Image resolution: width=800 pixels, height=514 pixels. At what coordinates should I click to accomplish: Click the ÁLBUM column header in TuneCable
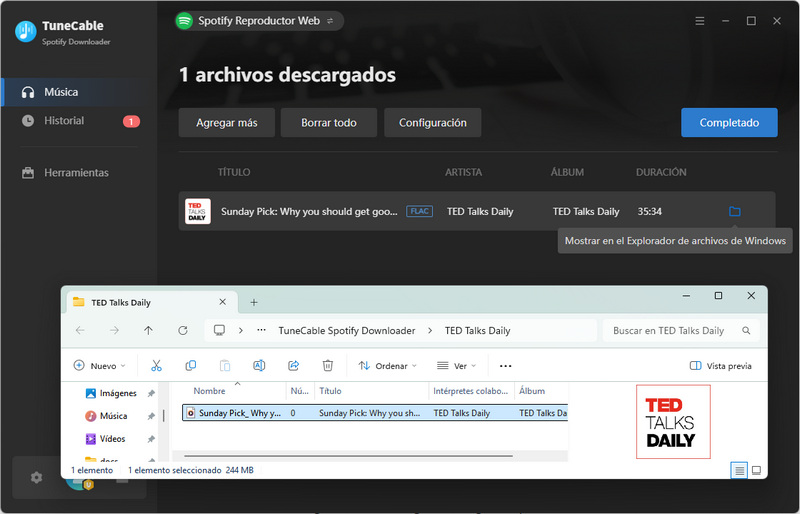[567, 172]
